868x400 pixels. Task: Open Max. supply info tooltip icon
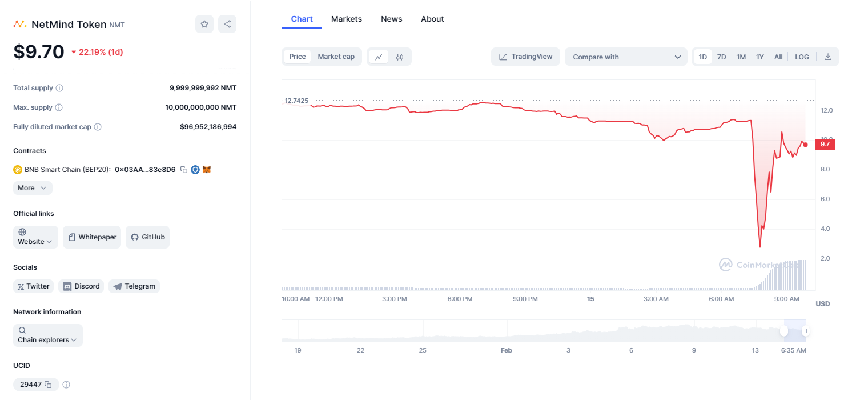[59, 107]
